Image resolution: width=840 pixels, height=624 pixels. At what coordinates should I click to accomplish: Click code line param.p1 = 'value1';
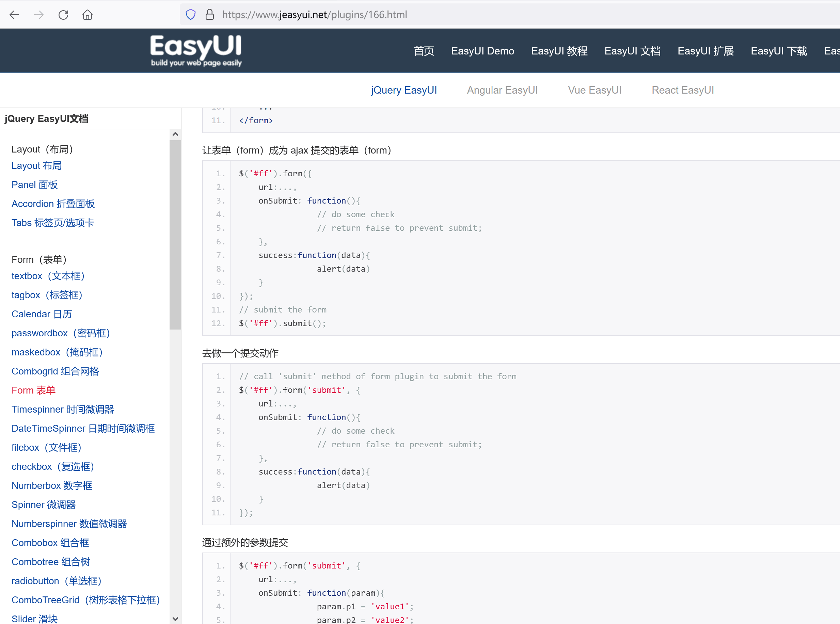pyautogui.click(x=365, y=607)
